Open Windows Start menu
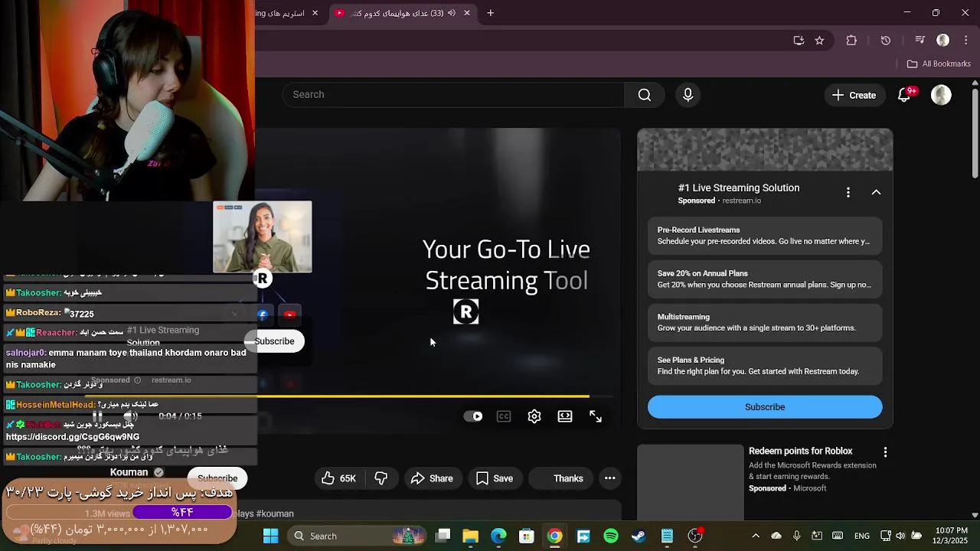980x551 pixels. tap(271, 536)
